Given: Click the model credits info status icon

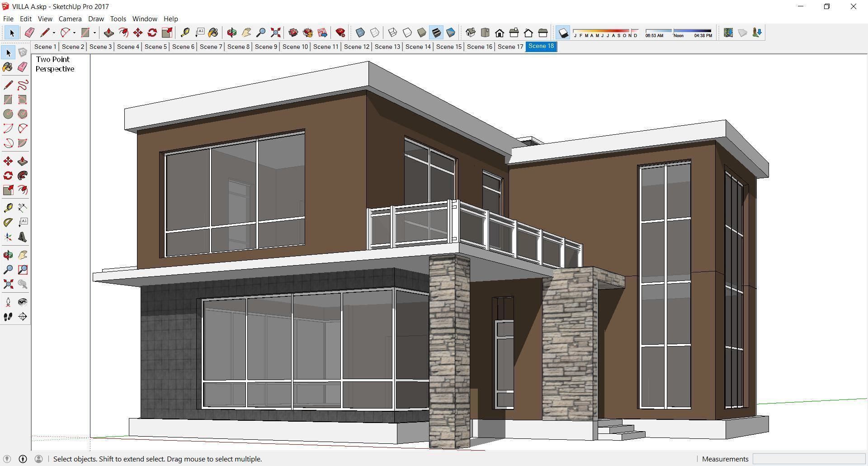Looking at the screenshot, I should (x=23, y=459).
